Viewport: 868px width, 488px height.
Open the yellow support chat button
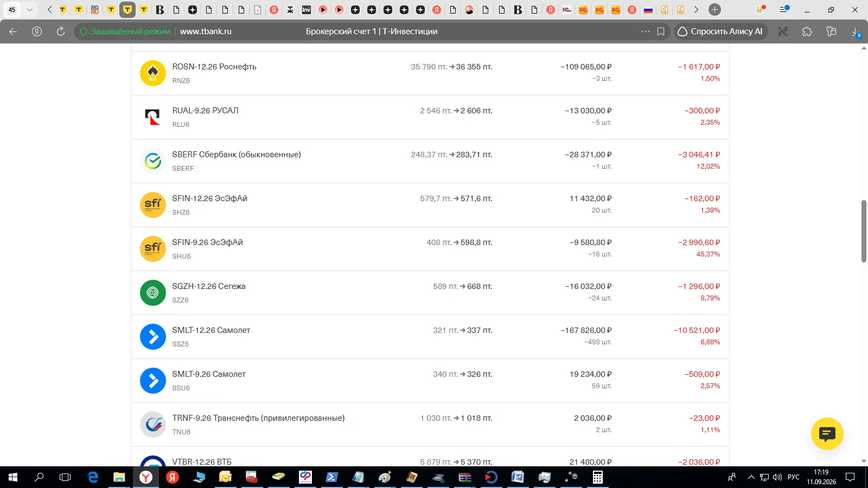(827, 434)
